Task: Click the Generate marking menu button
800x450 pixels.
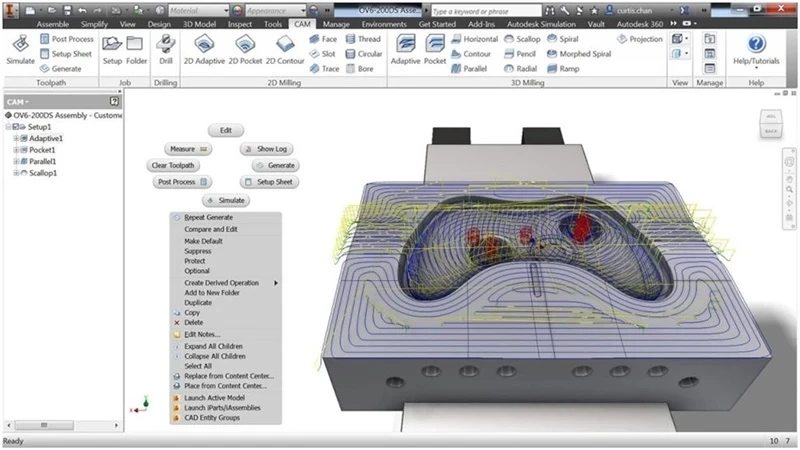Action: click(x=276, y=165)
